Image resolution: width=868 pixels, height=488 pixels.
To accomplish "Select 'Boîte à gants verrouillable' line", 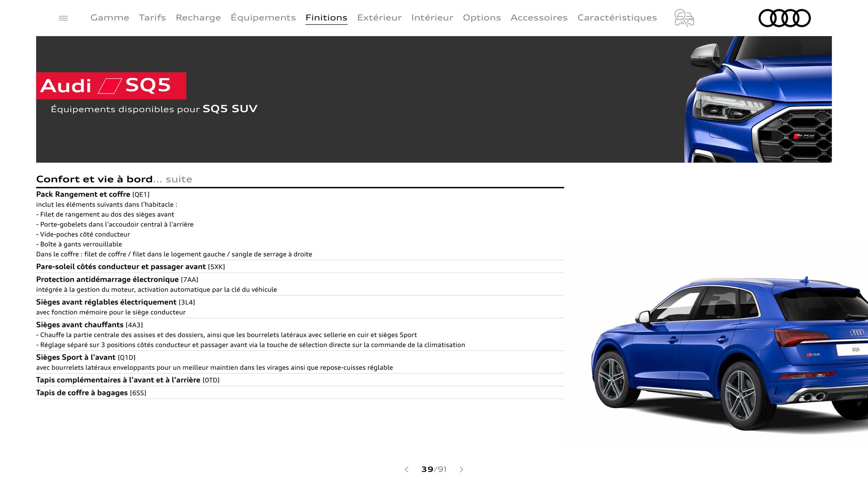I will pyautogui.click(x=79, y=244).
